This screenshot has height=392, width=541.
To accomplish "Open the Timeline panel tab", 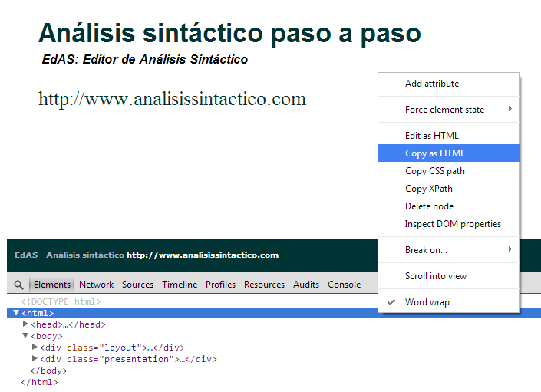I will click(180, 285).
